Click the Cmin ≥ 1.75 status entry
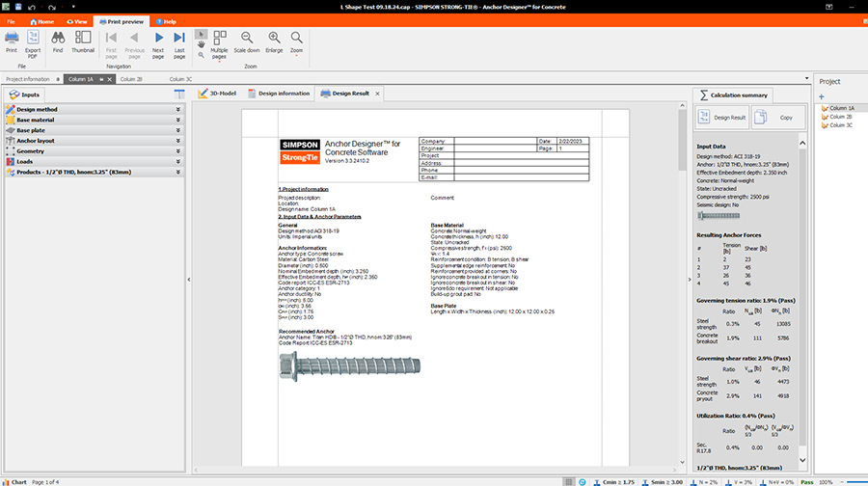The height and width of the screenshot is (486, 868). (x=614, y=482)
